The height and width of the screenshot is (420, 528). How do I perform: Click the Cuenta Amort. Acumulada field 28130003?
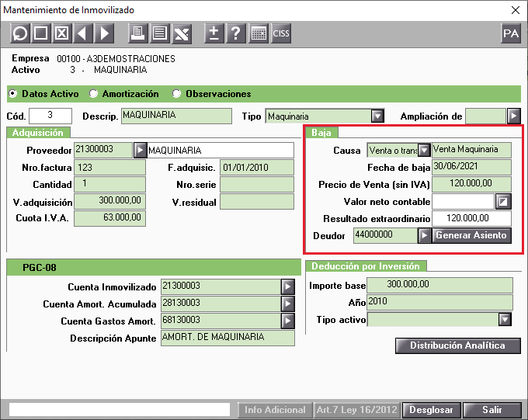pyautogui.click(x=221, y=304)
